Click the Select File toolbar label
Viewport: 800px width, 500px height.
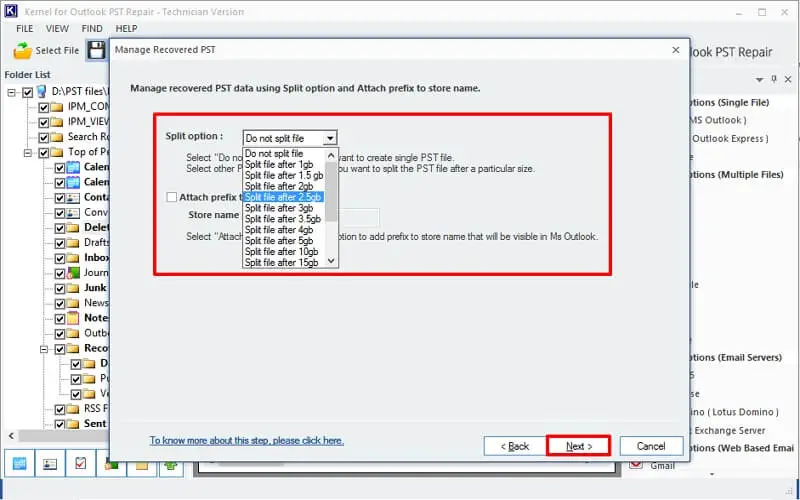57,51
